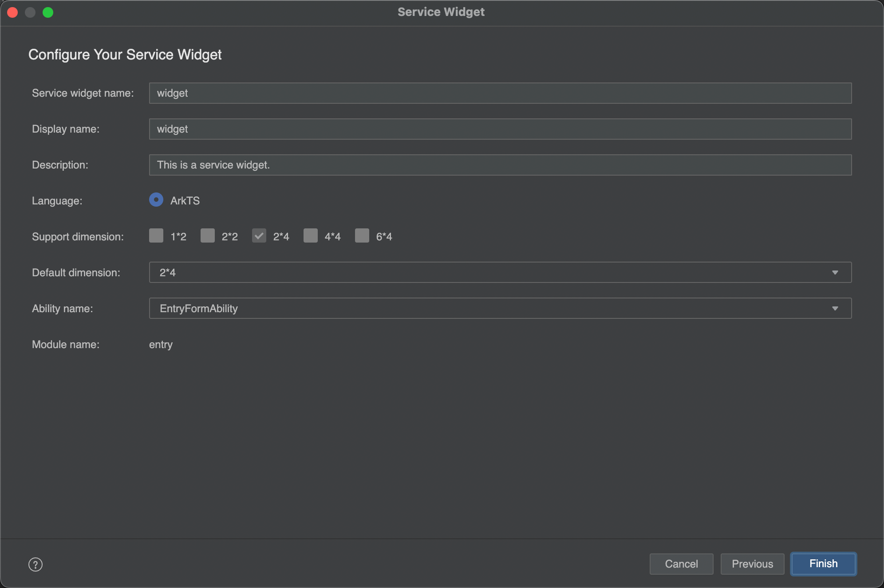Select the ArkTS language radio button
The image size is (884, 588).
pyautogui.click(x=156, y=200)
